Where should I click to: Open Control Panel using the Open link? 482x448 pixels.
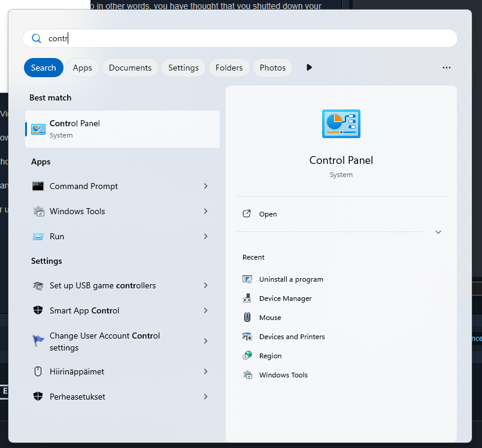tap(268, 214)
